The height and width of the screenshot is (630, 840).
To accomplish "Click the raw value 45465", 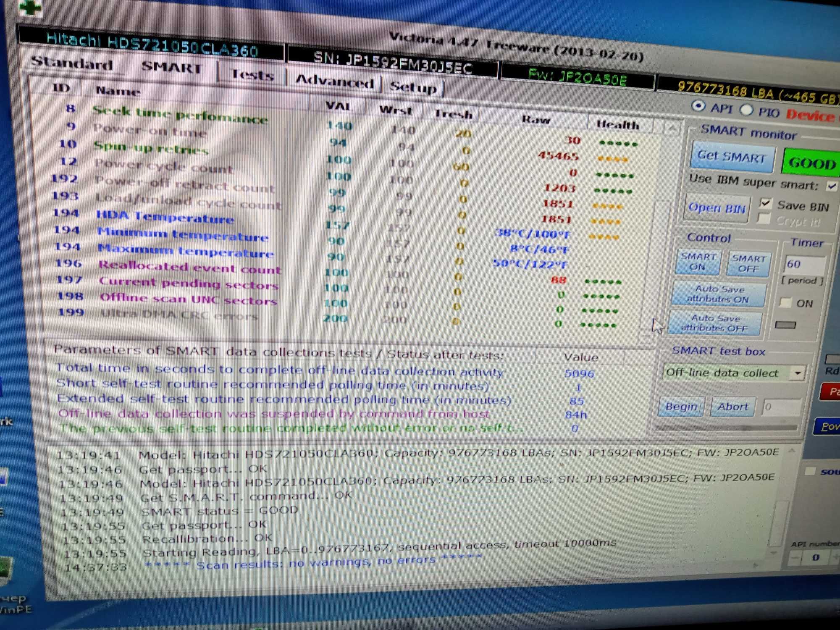I will (x=558, y=156).
